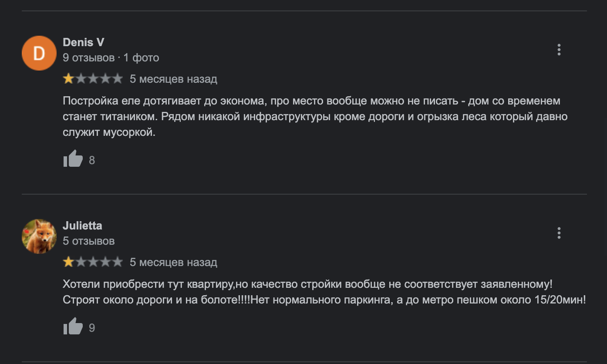Click Julietta's fox profile picture

[39, 236]
